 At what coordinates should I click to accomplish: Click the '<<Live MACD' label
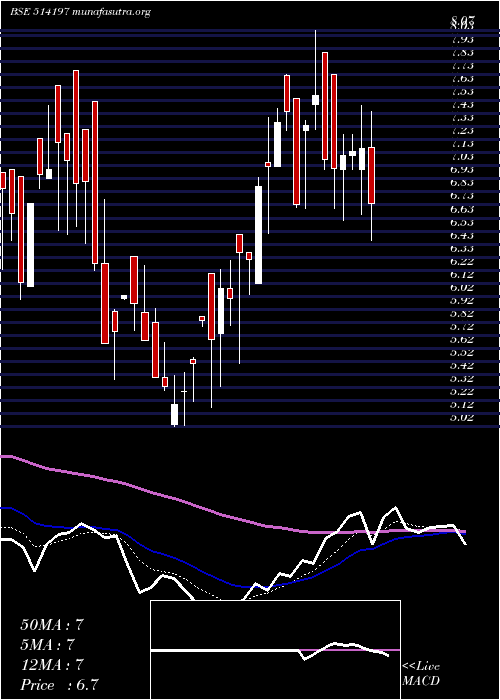tap(421, 673)
